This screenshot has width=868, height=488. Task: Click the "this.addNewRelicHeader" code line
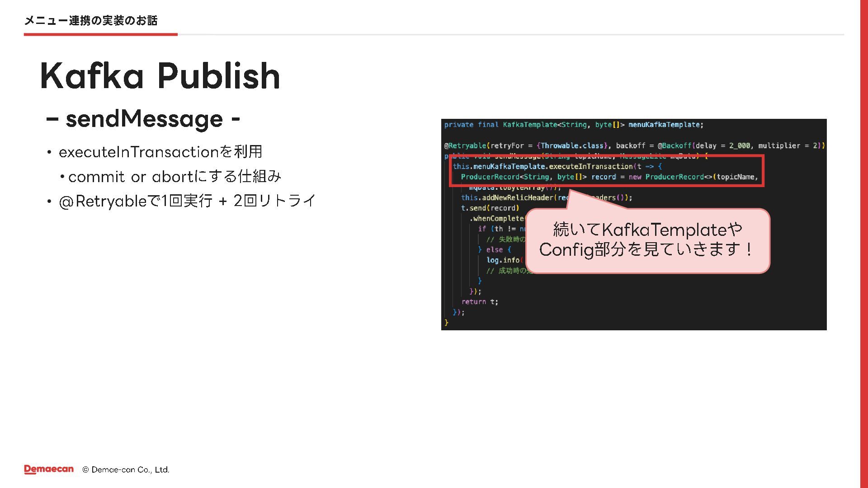click(547, 197)
